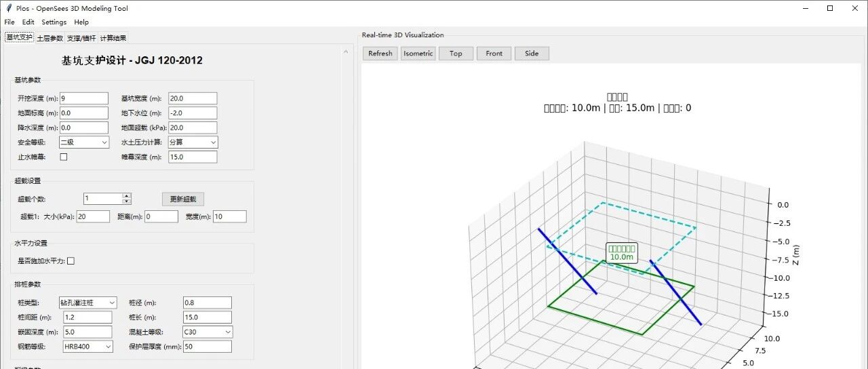Close the Plos window
This screenshot has width=868, height=369.
coord(854,8)
